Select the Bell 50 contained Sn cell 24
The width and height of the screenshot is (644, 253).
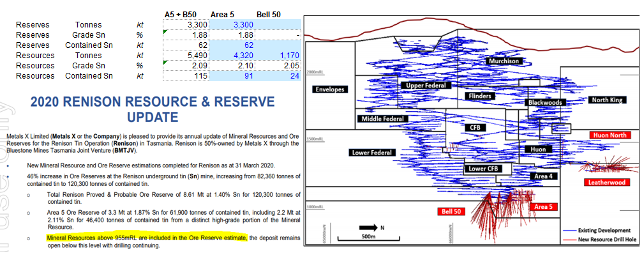(278, 75)
